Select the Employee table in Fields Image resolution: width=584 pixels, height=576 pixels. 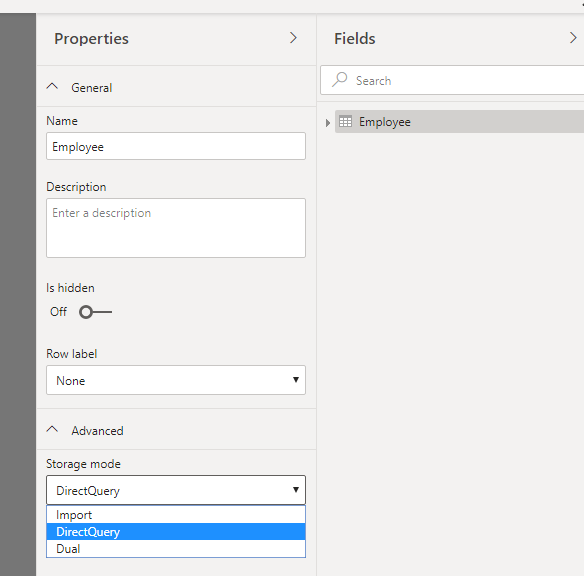click(459, 122)
